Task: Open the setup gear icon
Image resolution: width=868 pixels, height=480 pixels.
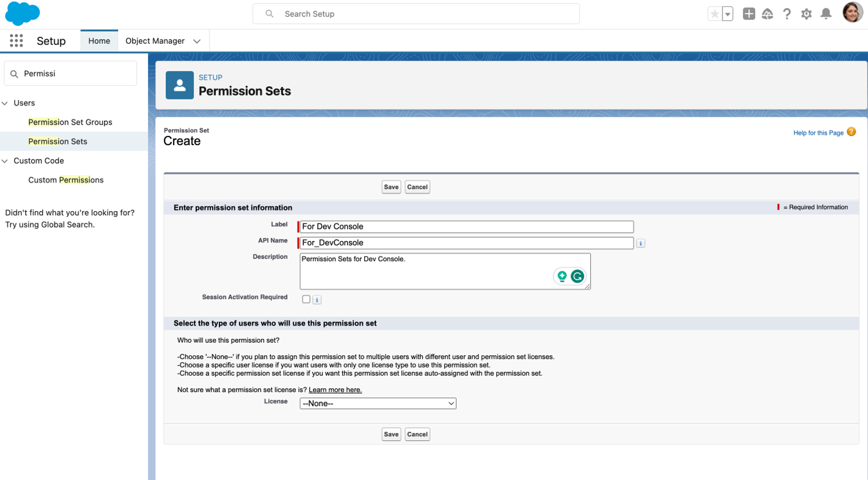Action: (806, 14)
